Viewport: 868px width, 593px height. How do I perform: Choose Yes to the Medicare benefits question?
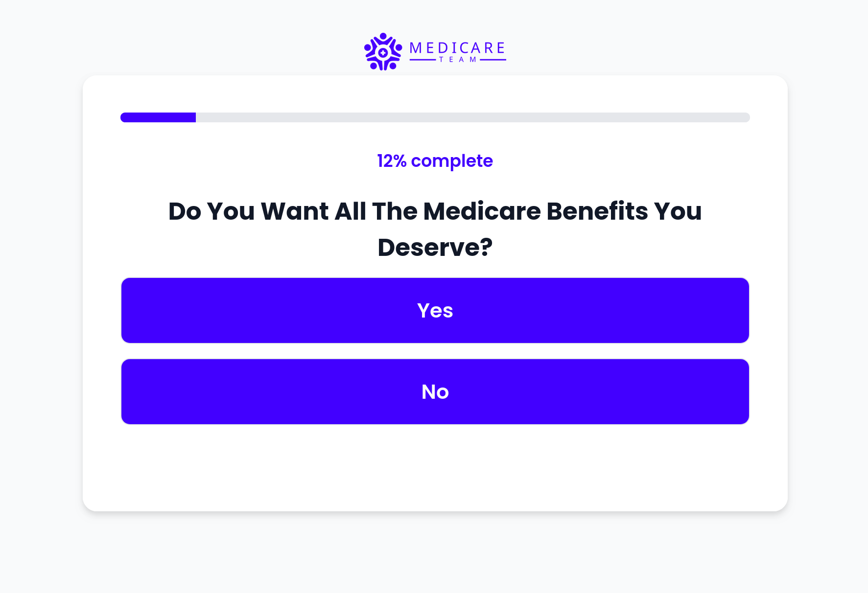[x=435, y=310]
